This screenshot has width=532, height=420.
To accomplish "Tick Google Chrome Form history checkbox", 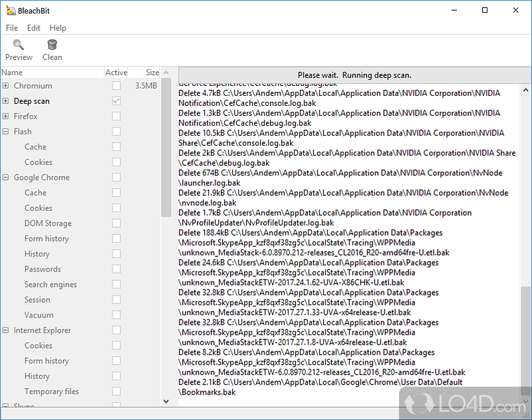I will pos(116,238).
